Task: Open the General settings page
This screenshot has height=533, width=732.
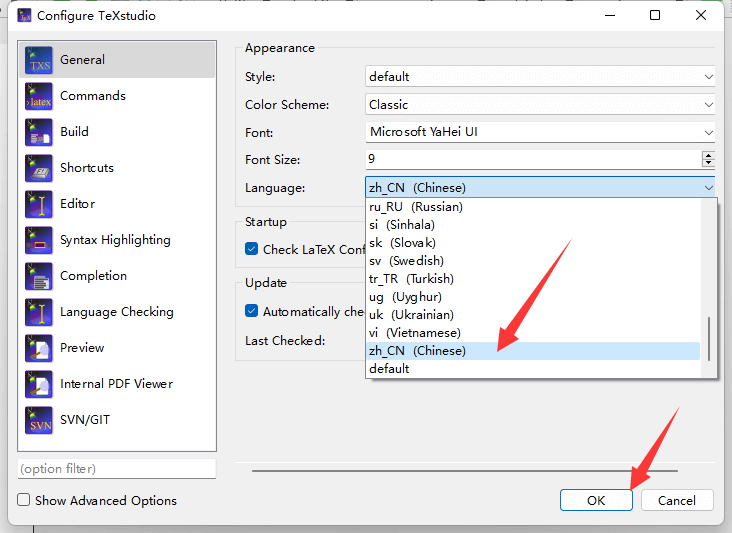Action: [117, 60]
